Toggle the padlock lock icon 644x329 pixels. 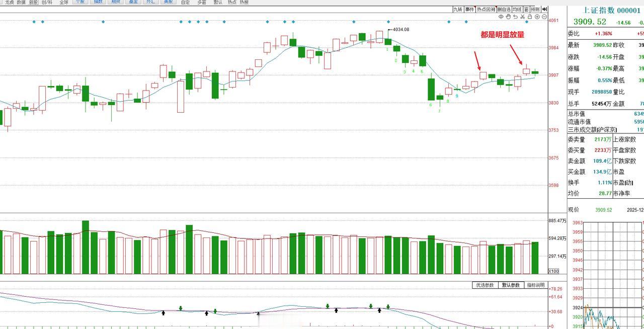click(x=530, y=17)
